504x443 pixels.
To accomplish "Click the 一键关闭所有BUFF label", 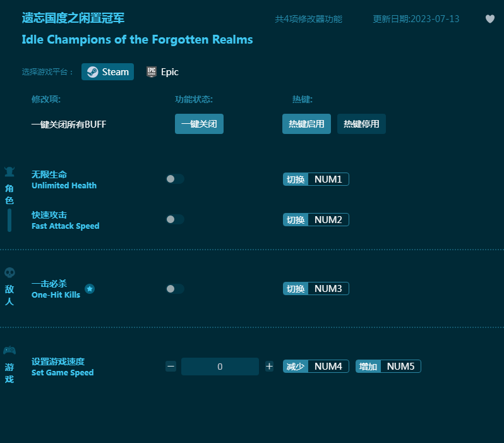I will (x=69, y=124).
